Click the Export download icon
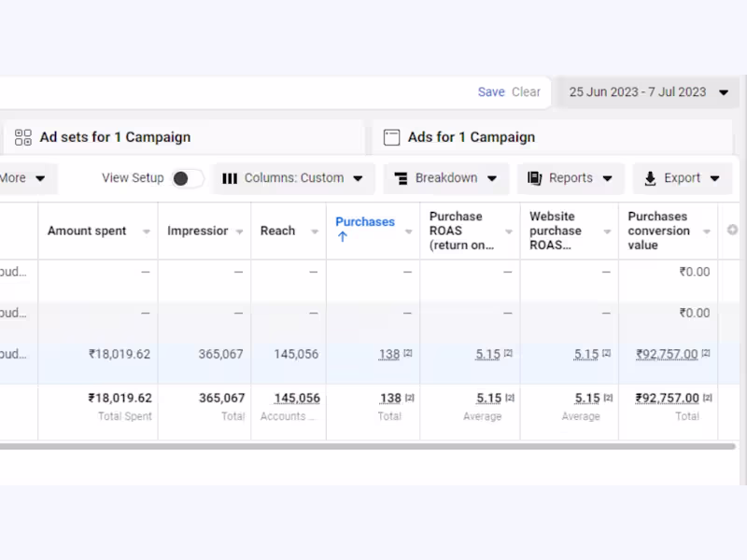 pyautogui.click(x=650, y=178)
